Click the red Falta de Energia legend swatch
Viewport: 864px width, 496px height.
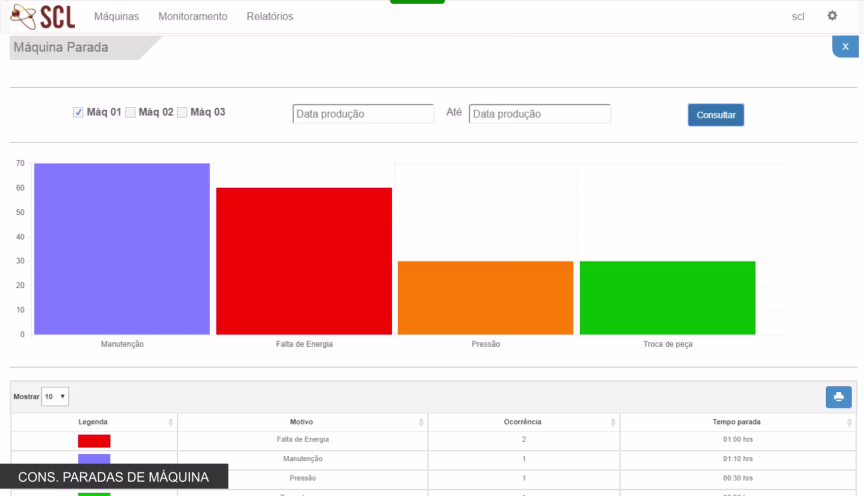pyautogui.click(x=94, y=440)
